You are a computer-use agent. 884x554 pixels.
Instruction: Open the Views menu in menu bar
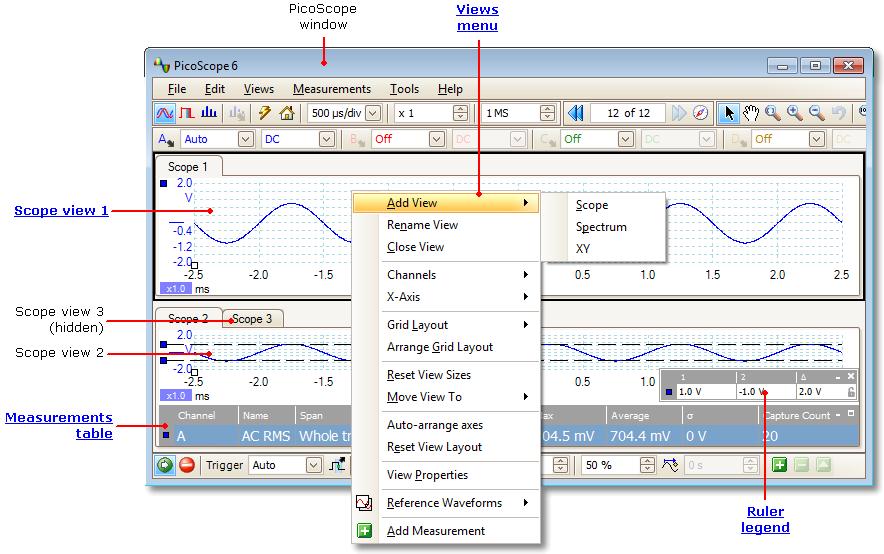[x=259, y=89]
